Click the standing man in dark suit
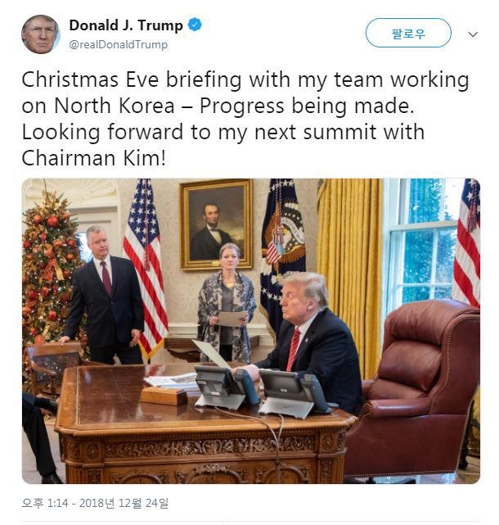 click(103, 296)
